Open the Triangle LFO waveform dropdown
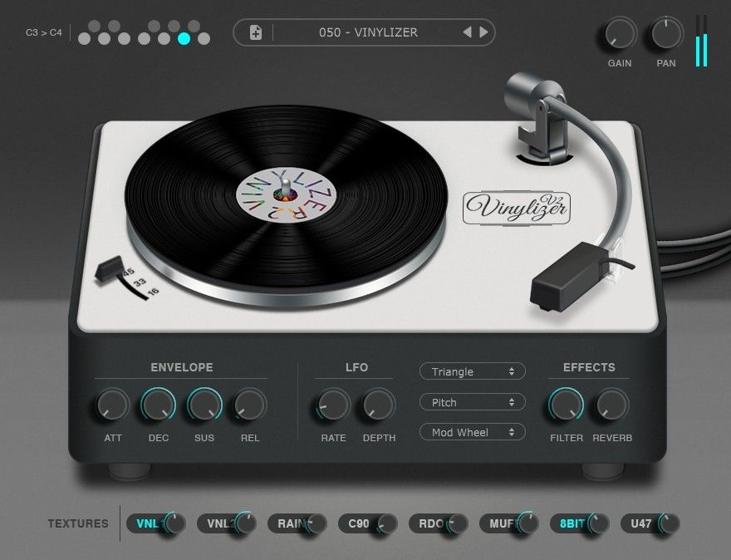The width and height of the screenshot is (731, 560). [x=472, y=371]
